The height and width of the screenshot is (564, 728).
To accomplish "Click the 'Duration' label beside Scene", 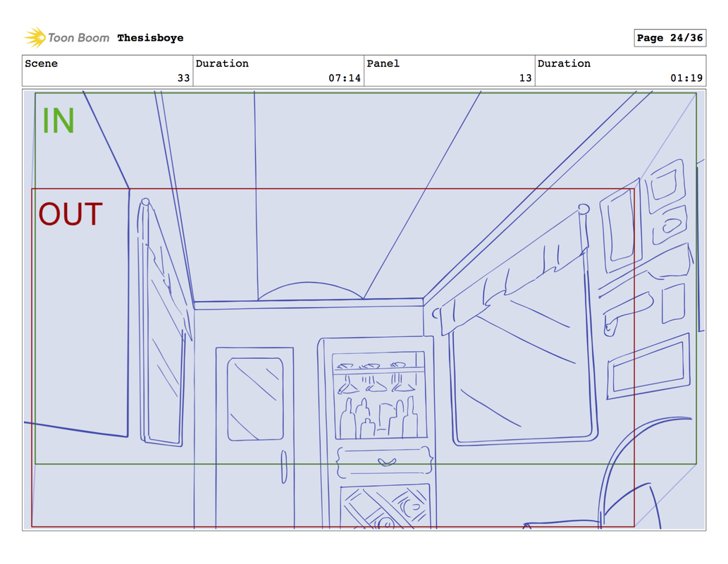I will (222, 63).
